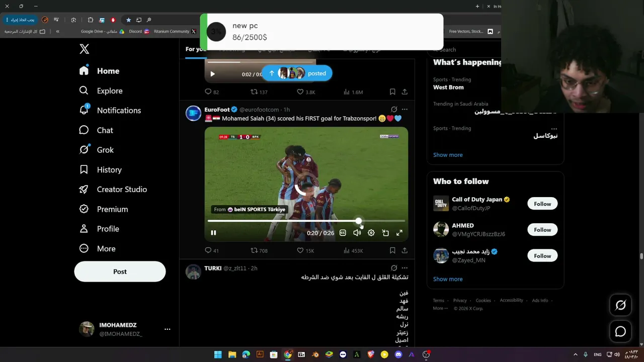
Task: Show more trending topics
Action: point(448,155)
